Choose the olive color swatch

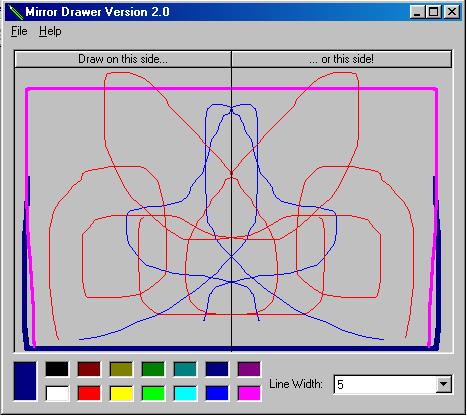[121, 369]
